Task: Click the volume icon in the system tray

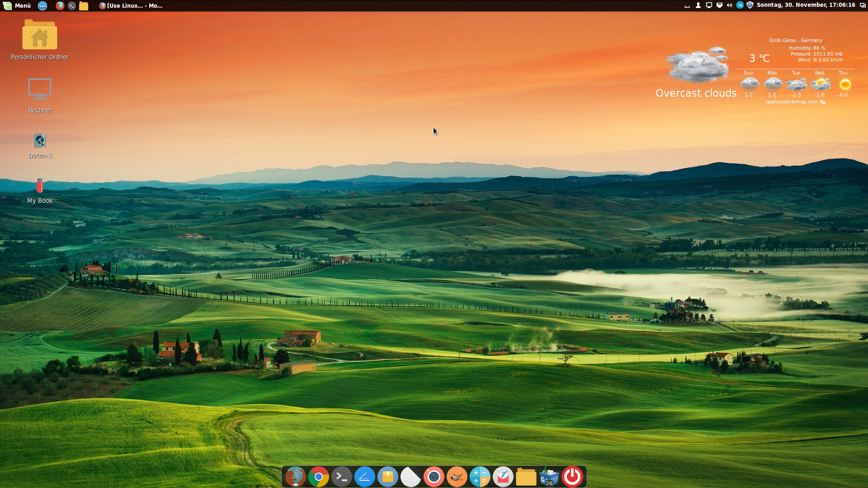Action: click(x=729, y=5)
